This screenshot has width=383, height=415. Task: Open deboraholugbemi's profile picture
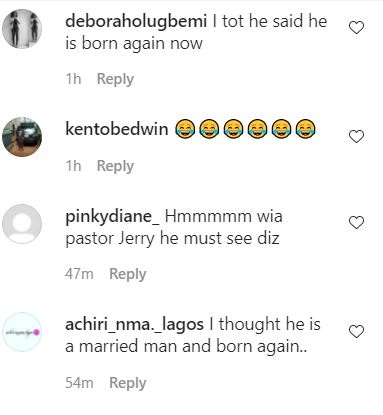coord(22,29)
